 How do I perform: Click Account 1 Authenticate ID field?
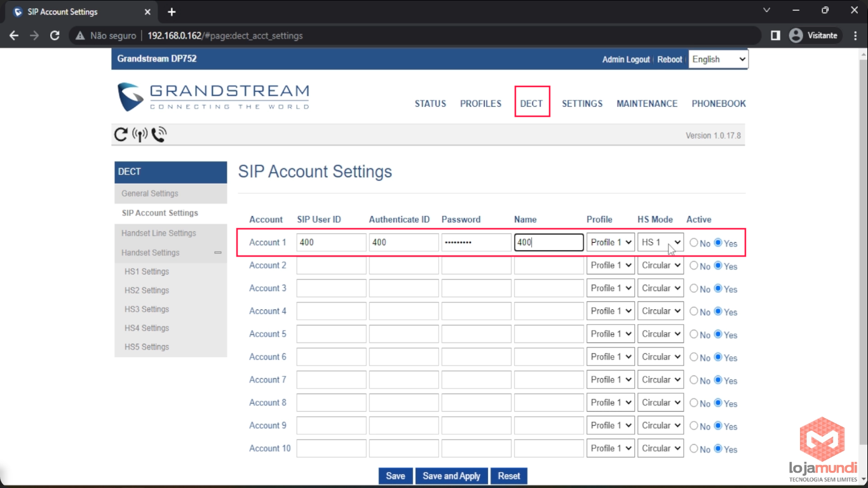[403, 243]
